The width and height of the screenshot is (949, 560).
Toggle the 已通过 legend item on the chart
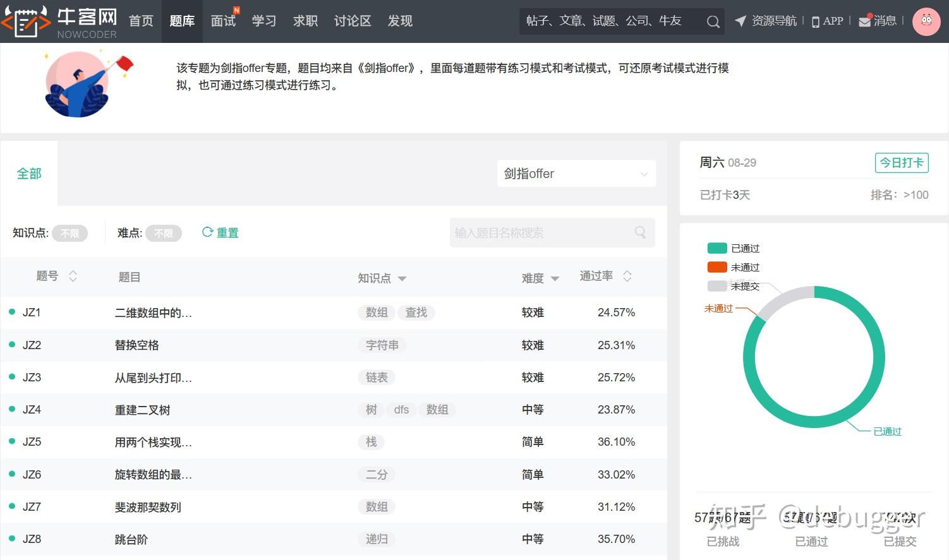733,247
